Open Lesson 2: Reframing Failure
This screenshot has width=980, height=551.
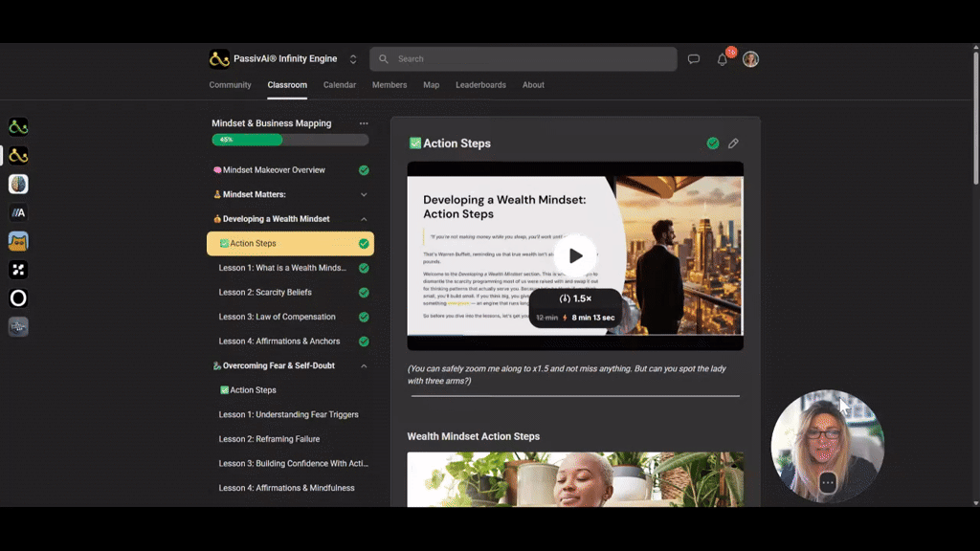(x=269, y=439)
